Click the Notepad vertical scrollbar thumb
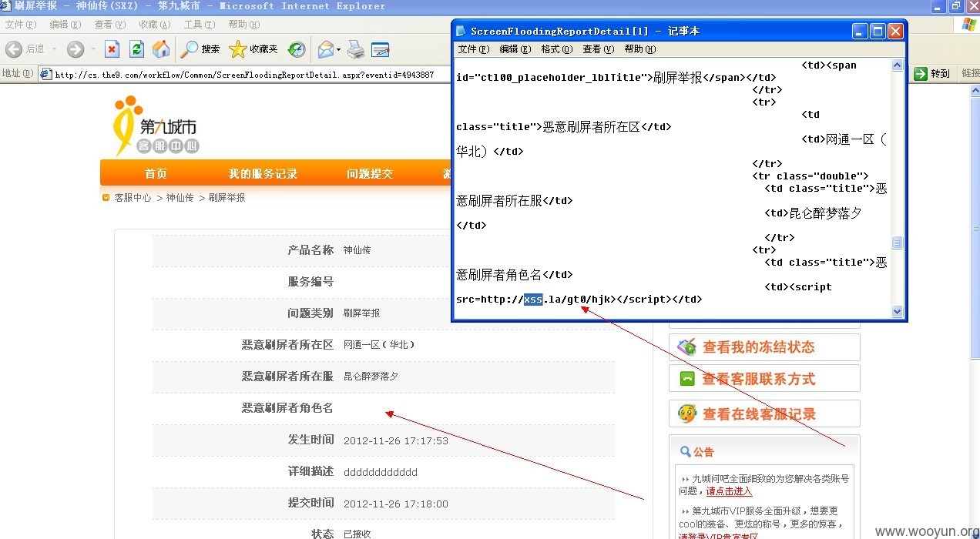Screen dimensions: 980x539 pos(897,243)
